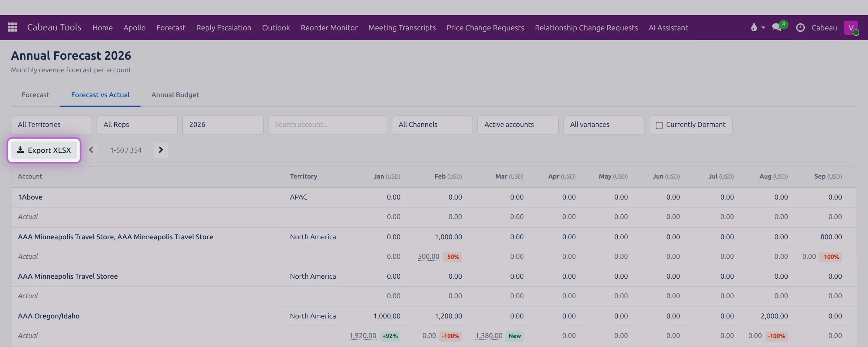Select the AAA Oregon/Idaho account row
The width and height of the screenshot is (868, 347).
click(434, 316)
